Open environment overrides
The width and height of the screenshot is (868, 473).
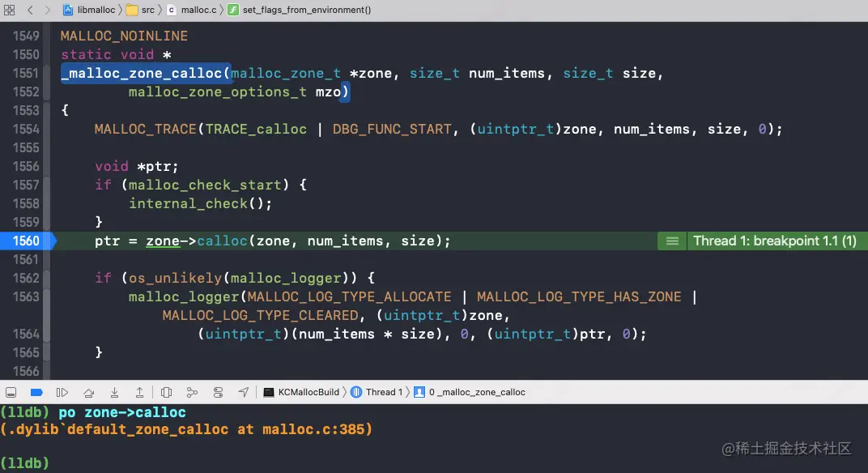click(218, 393)
